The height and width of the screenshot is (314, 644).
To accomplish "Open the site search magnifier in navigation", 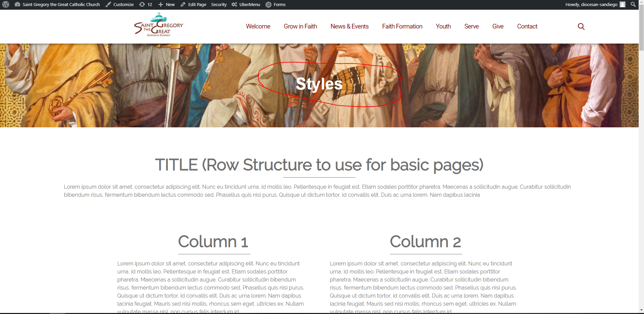I will 581,26.
